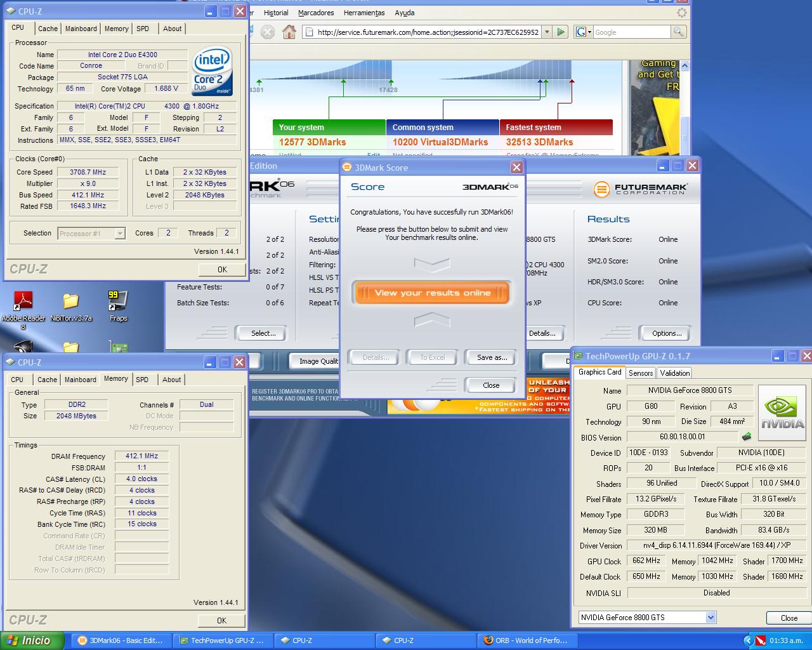Click Save as... in 3DMark Score dialog

click(x=492, y=357)
